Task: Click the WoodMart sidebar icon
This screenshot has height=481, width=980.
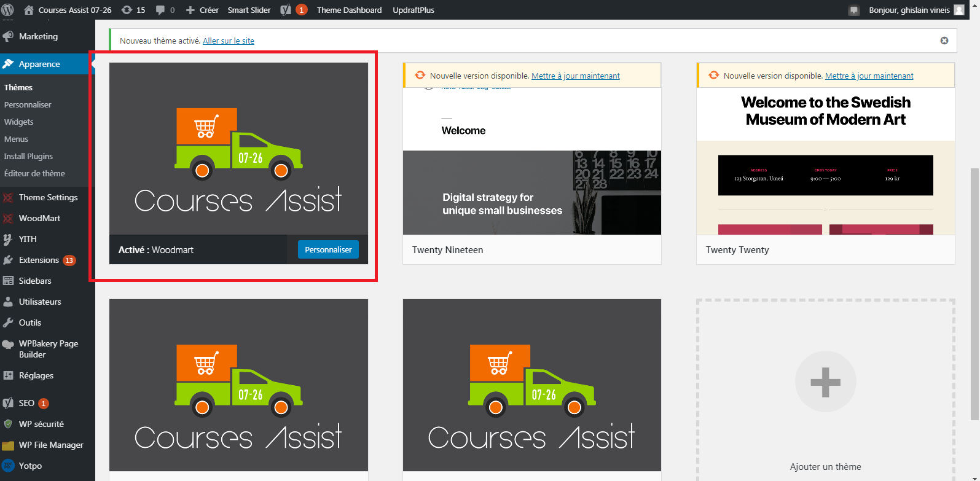Action: [x=8, y=218]
